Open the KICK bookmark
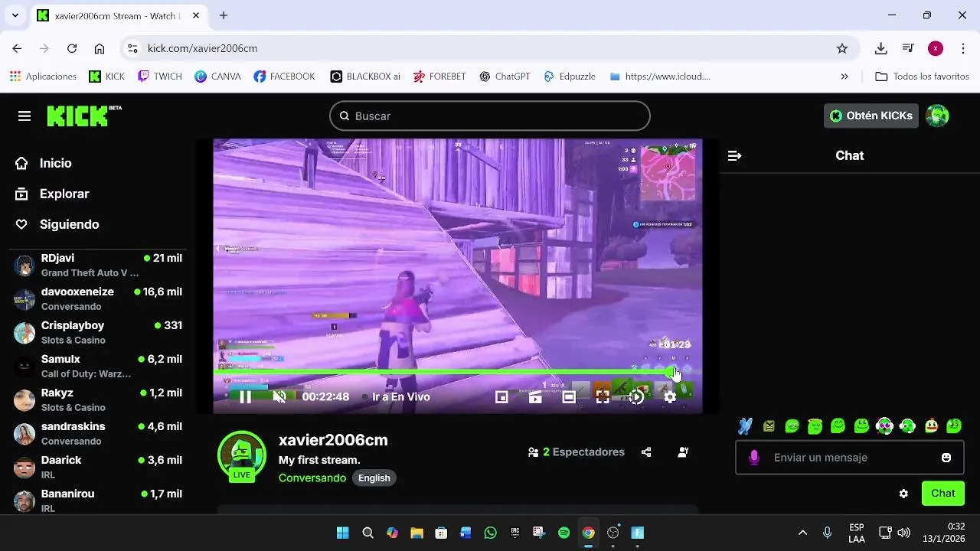Image resolution: width=980 pixels, height=551 pixels. tap(106, 77)
